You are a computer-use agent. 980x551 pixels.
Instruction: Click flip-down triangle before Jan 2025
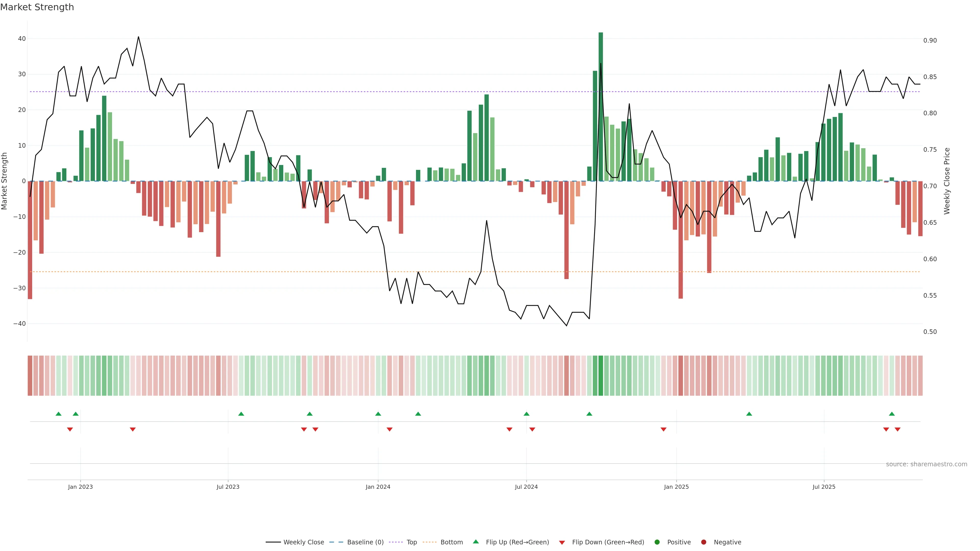tap(664, 429)
